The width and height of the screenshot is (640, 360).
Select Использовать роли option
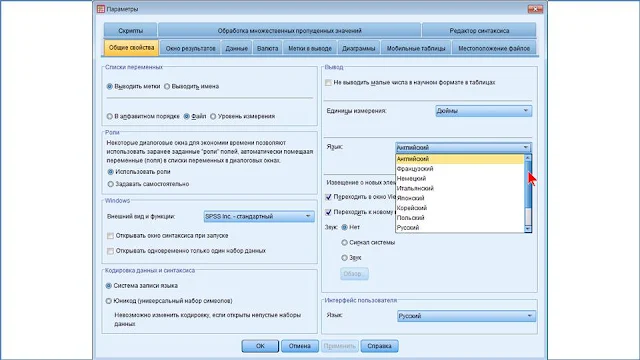click(110, 172)
